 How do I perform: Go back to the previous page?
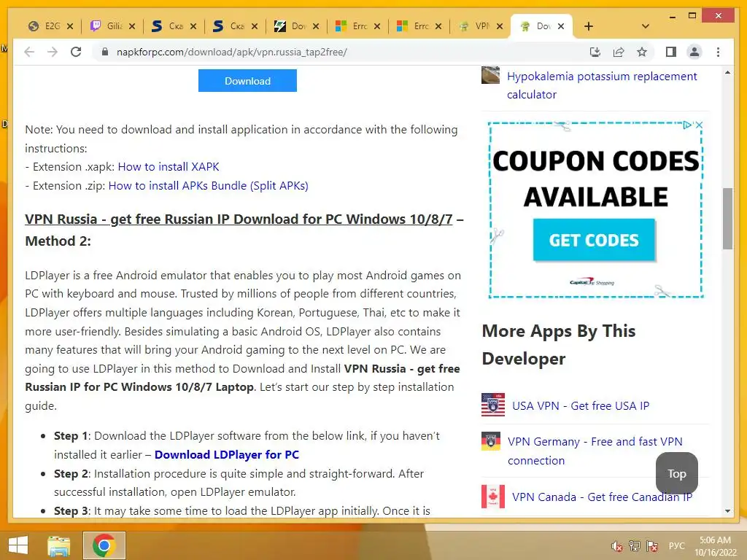coord(29,52)
